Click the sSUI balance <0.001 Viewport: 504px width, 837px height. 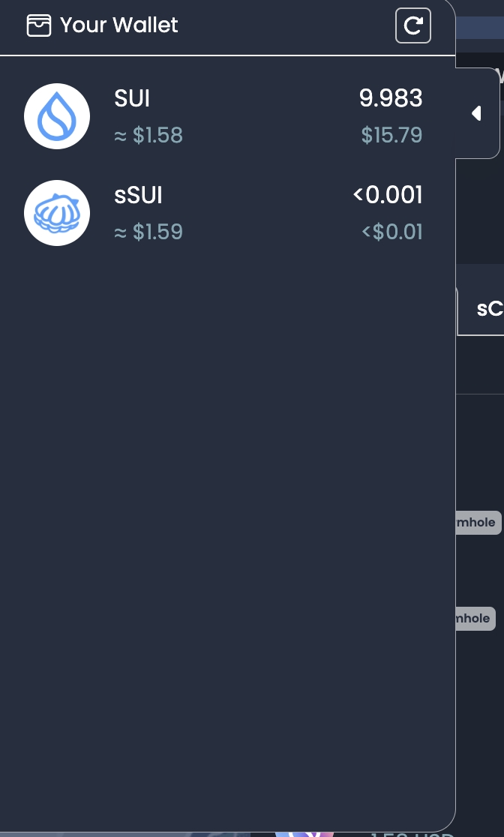tap(388, 195)
